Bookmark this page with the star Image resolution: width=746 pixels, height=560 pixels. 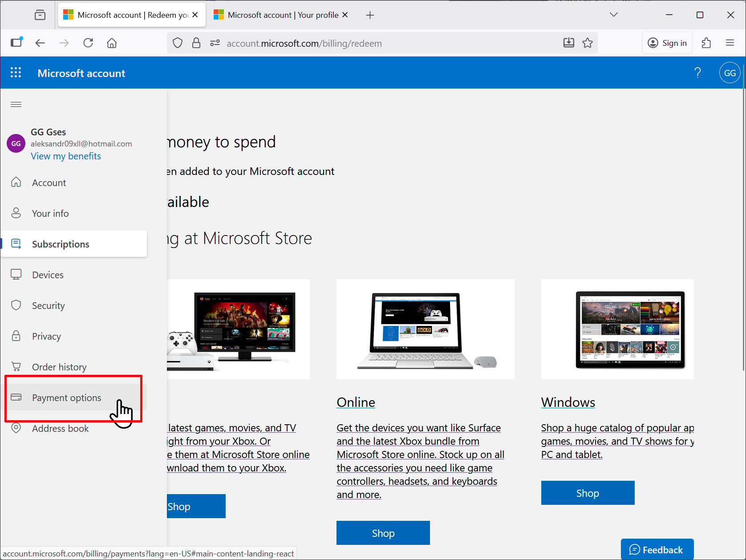point(588,43)
